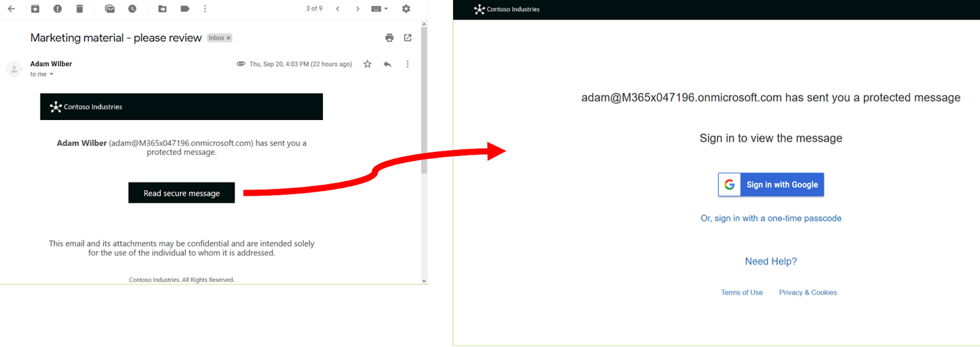
Task: Choose sign in with a one-time passcode
Action: [771, 218]
